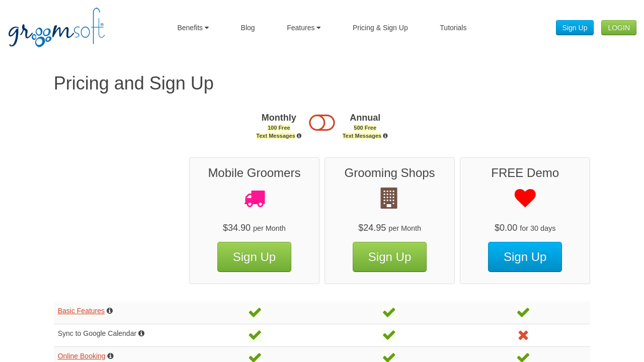The width and height of the screenshot is (644, 362).
Task: Expand the Features dropdown menu
Action: coord(303,28)
